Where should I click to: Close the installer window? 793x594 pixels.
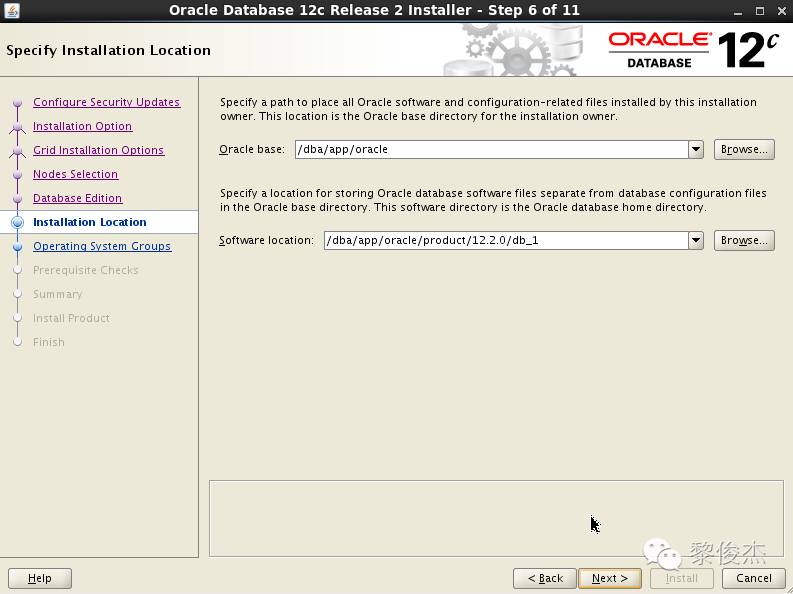click(781, 11)
